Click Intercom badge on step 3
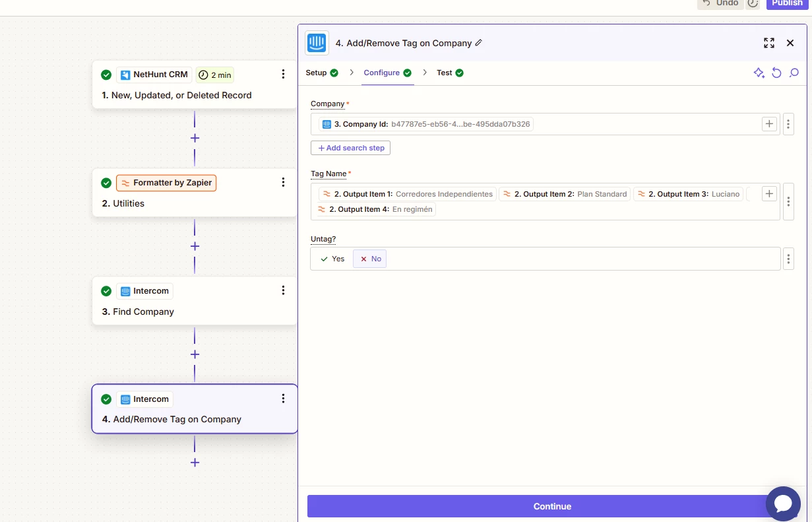This screenshot has height=522, width=812. [144, 291]
